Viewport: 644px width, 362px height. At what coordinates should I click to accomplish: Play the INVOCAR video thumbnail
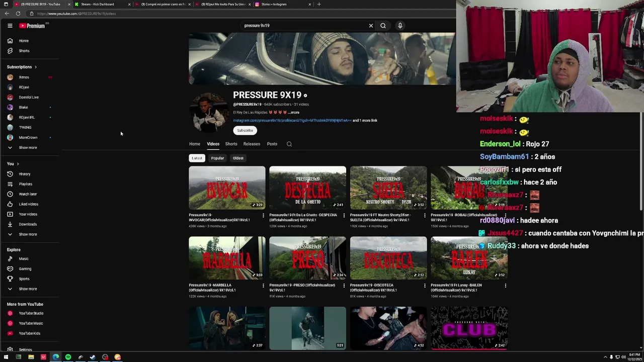pos(227,188)
